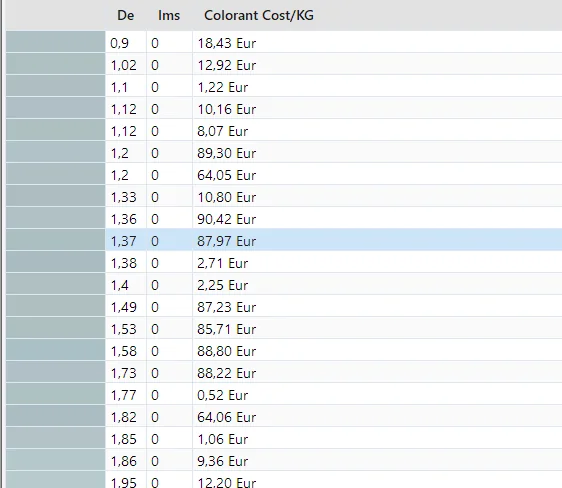Click the De value 1,73
562x488 pixels.
[x=124, y=373]
